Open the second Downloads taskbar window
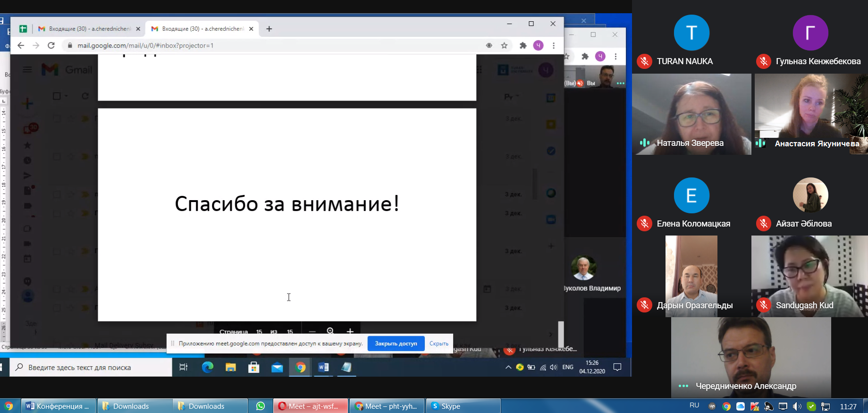The height and width of the screenshot is (413, 868). 211,406
